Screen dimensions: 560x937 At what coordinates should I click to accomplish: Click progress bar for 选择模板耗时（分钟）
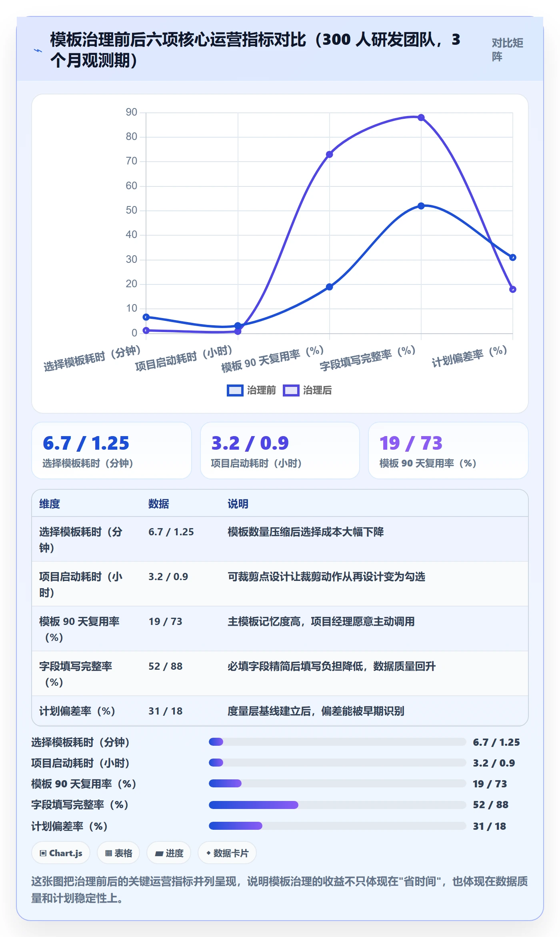coord(337,742)
